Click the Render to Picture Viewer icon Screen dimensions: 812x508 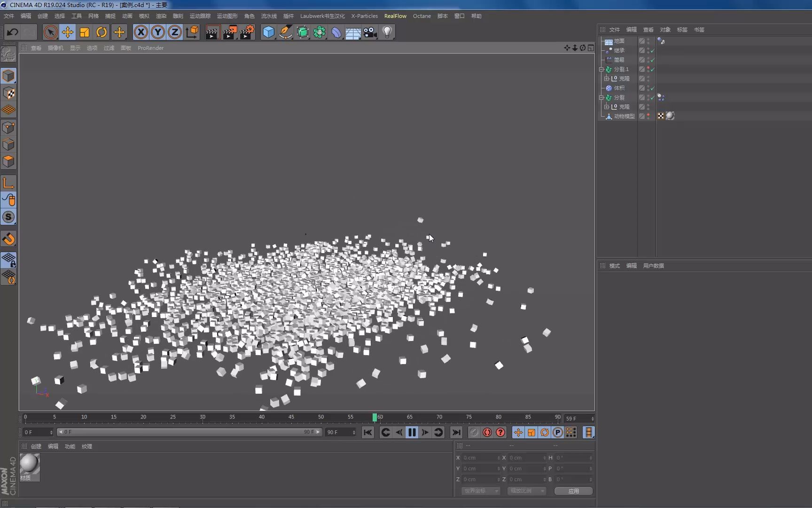pos(229,32)
